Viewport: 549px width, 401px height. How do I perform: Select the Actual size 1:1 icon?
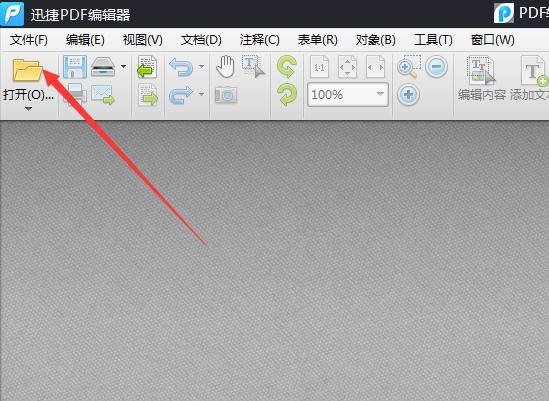tap(319, 67)
